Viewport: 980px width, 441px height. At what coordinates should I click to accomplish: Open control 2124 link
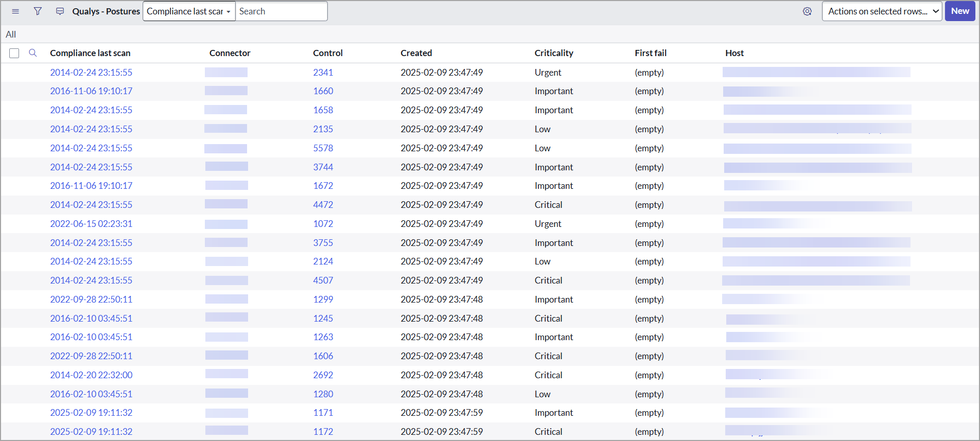click(x=323, y=261)
